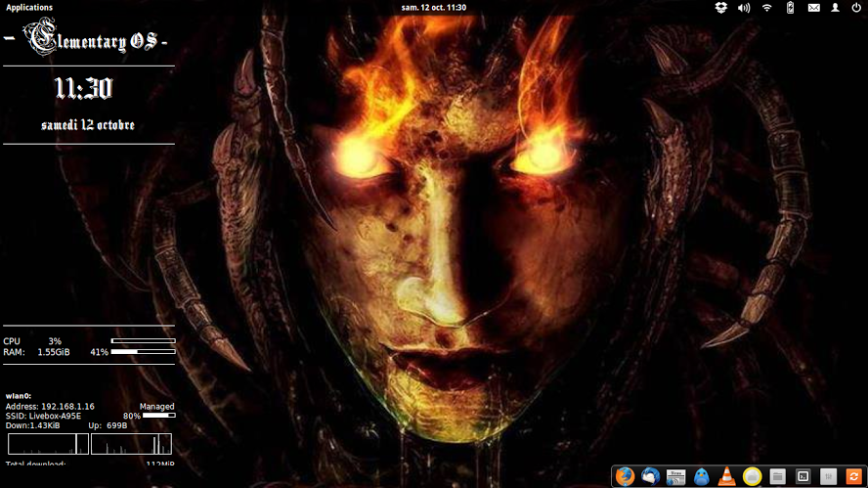Open VLC media player from dock
868x488 pixels.
click(x=727, y=476)
